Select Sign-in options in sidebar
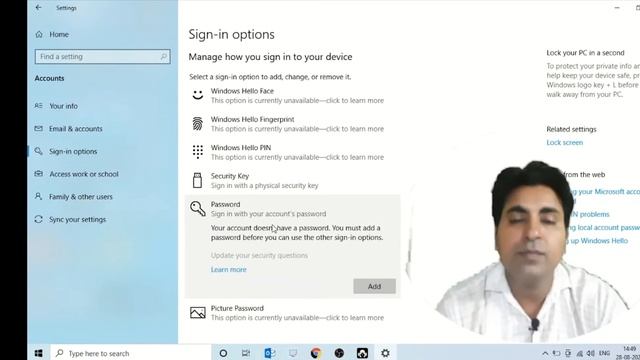This screenshot has height=360, width=640. point(73,151)
